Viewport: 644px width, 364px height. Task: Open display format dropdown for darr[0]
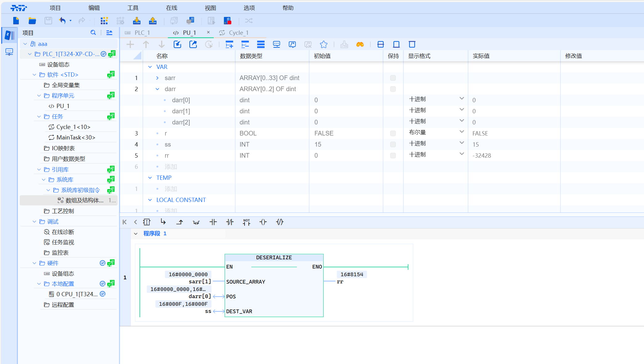(461, 99)
